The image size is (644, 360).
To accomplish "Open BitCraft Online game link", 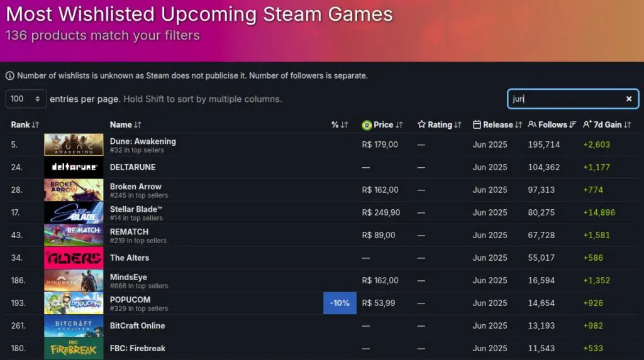I will (137, 325).
